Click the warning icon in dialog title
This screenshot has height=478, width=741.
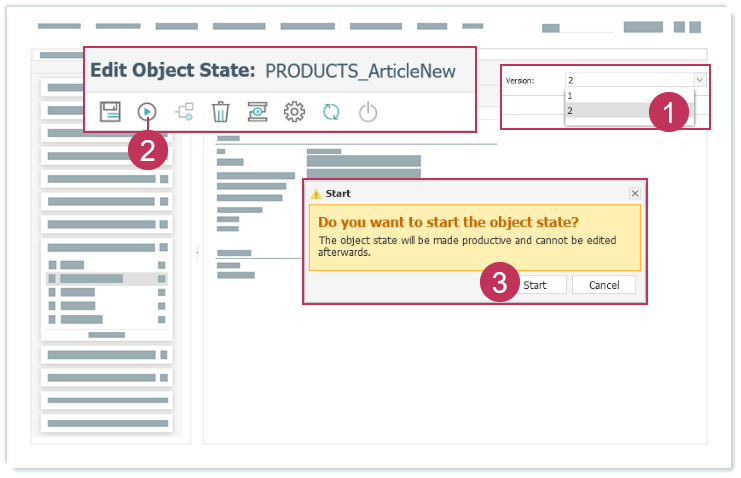[316, 194]
